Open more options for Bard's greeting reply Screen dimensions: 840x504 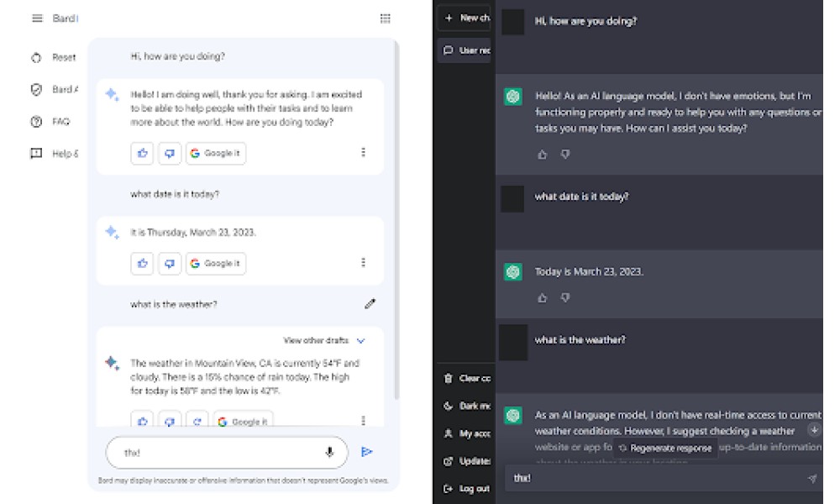[363, 153]
